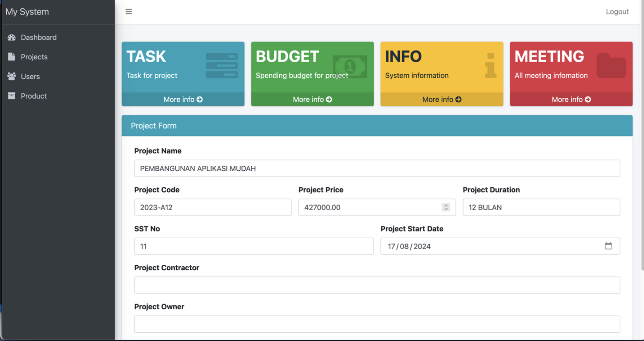Click the Projects document icon in sidebar
Image resolution: width=644 pixels, height=341 pixels.
pyautogui.click(x=12, y=57)
